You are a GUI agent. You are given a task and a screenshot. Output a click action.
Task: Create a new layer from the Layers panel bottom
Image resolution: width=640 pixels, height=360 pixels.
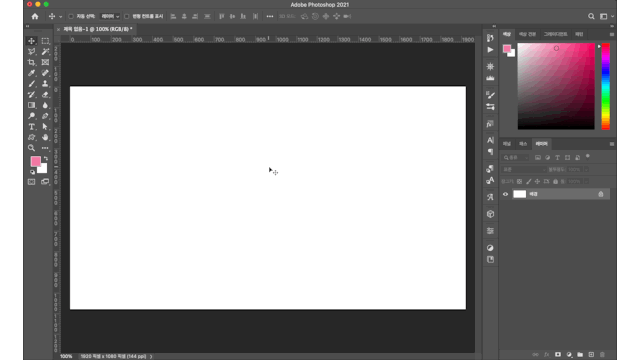[591, 354]
